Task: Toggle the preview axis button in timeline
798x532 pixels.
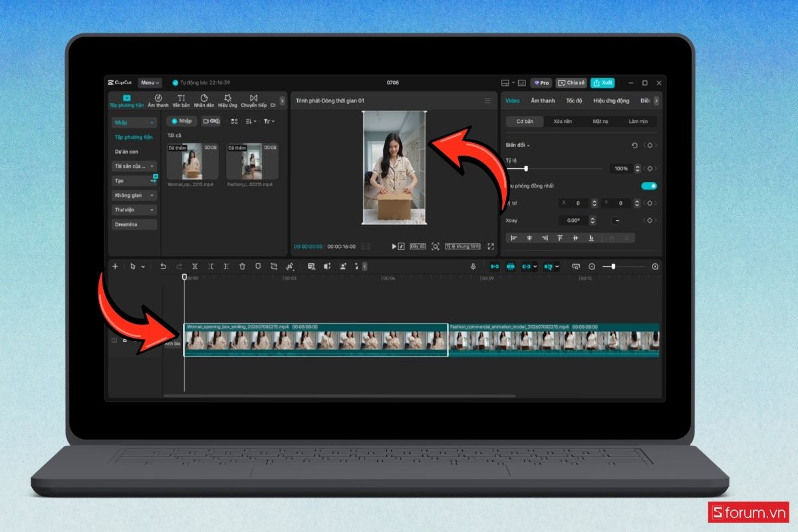Action: click(x=549, y=266)
